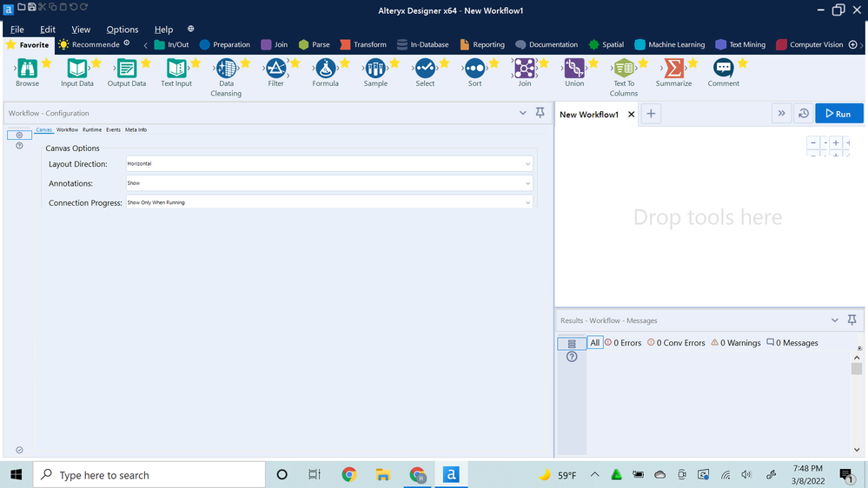The height and width of the screenshot is (488, 868).
Task: Switch to the Meta Info tab
Action: coord(136,129)
